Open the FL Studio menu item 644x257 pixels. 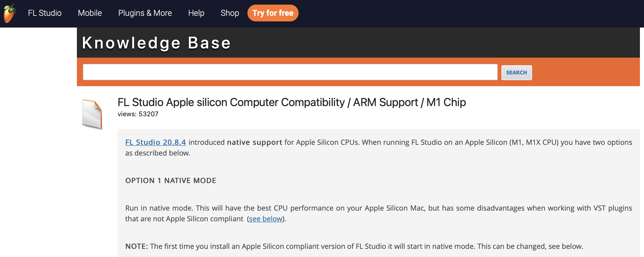pos(45,13)
